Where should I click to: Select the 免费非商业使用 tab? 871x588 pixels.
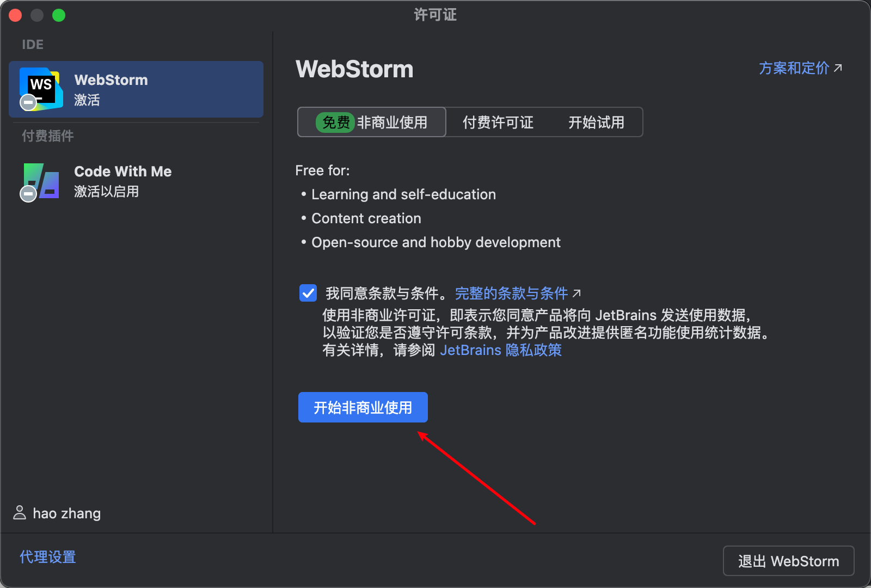coord(371,122)
